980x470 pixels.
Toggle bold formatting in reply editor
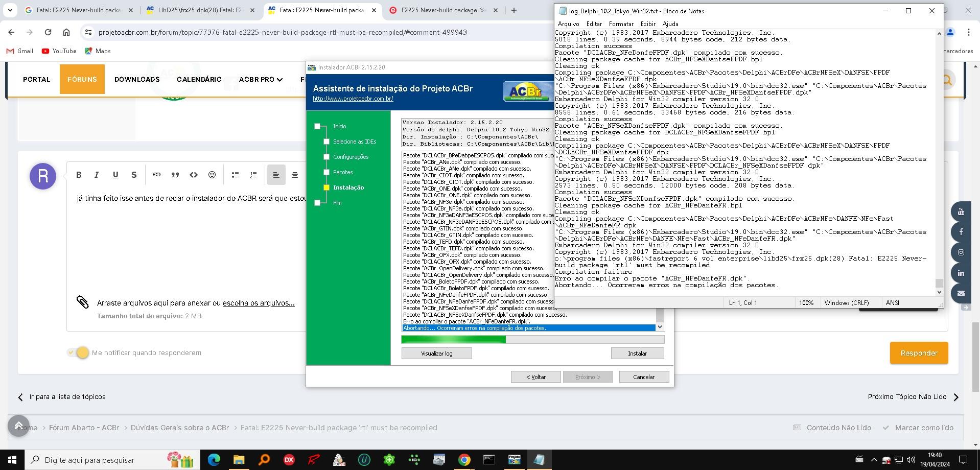[x=79, y=175]
